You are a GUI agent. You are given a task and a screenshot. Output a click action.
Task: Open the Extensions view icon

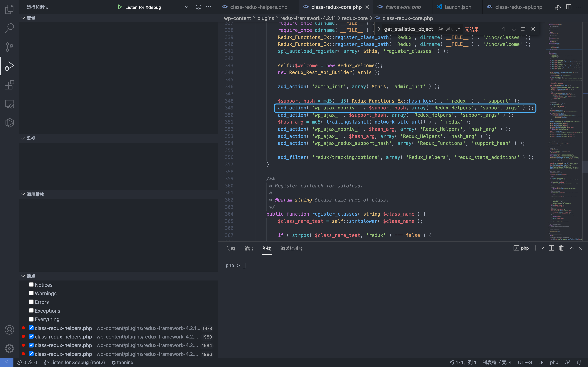[9, 85]
